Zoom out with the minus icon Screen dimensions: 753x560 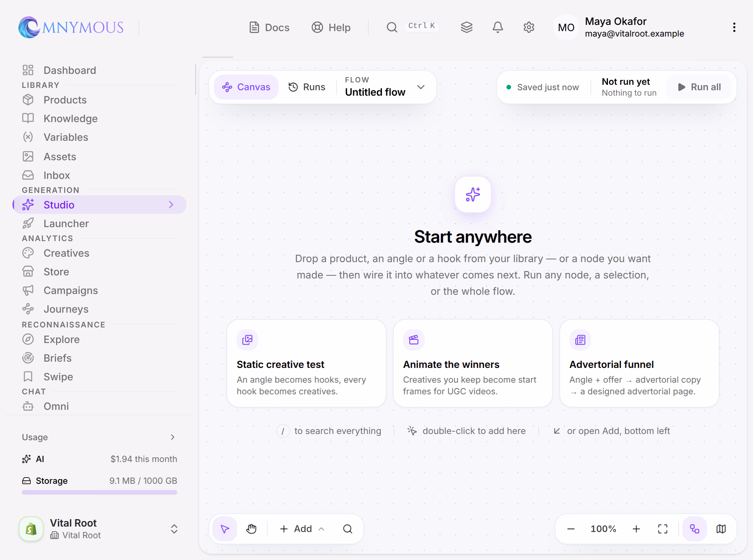571,529
